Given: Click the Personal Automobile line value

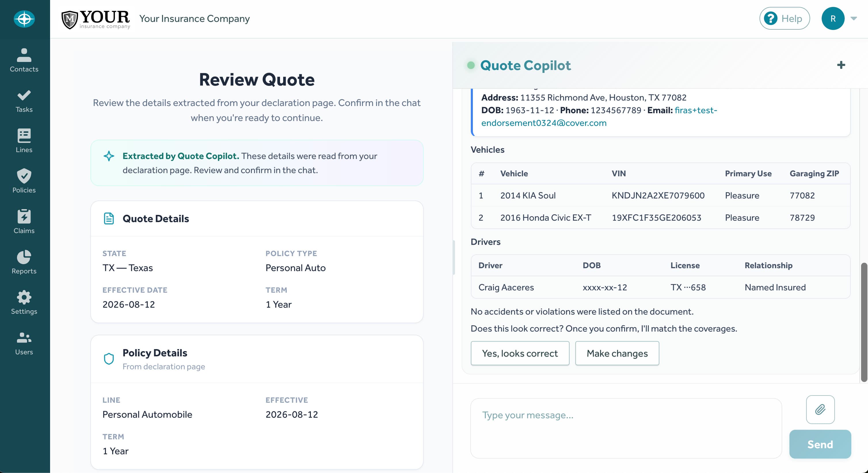Looking at the screenshot, I should point(147,414).
